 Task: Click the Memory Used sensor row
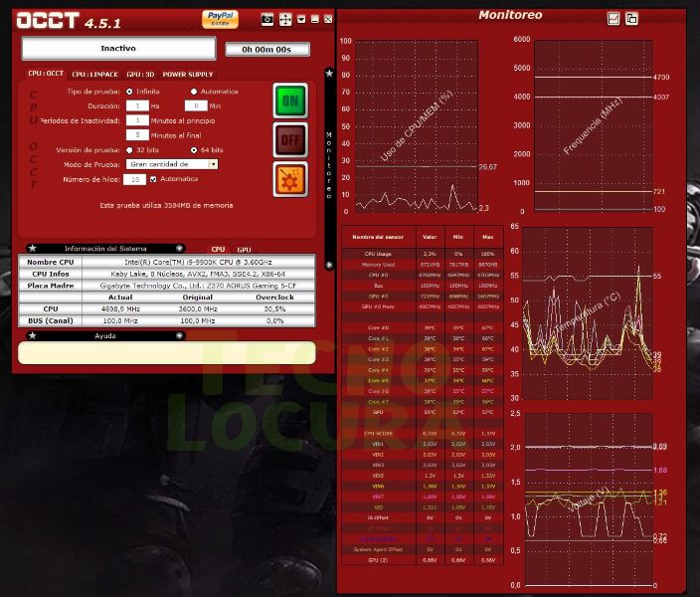coord(423,265)
